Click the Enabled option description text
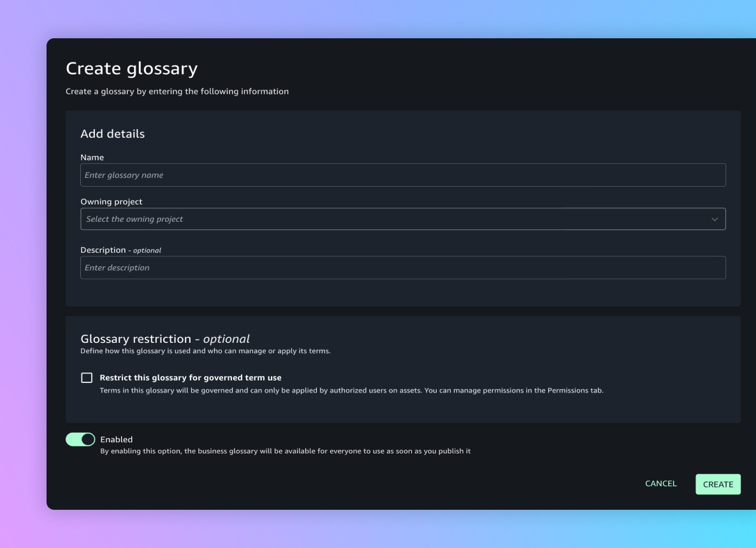The height and width of the screenshot is (548, 756). click(286, 451)
